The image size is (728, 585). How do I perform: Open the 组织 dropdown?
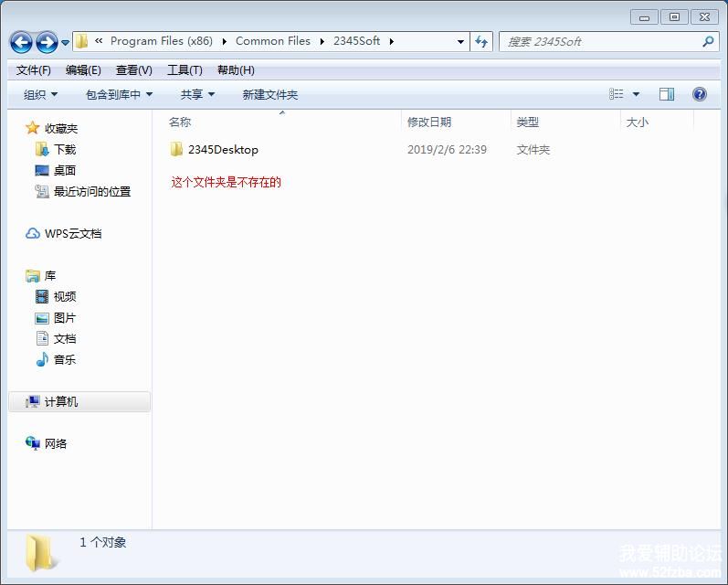click(x=41, y=95)
